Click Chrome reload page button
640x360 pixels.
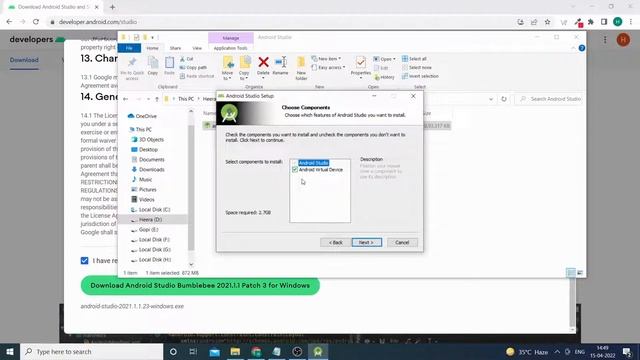[36, 22]
